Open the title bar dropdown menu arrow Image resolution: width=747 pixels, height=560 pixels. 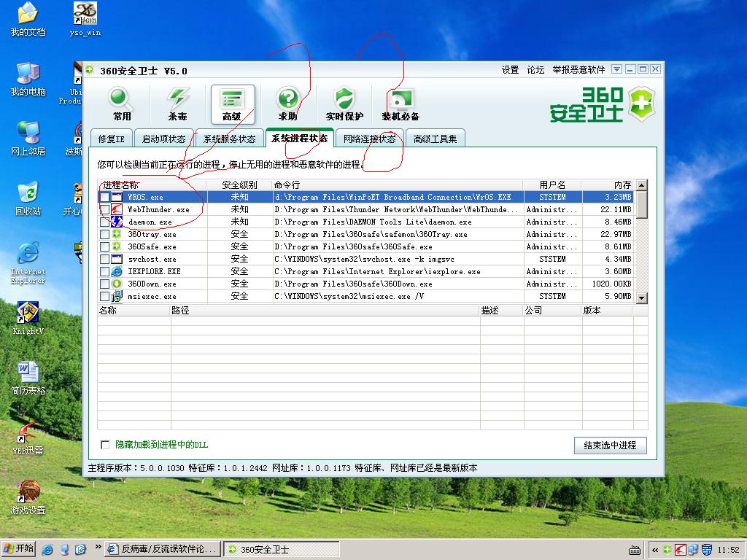click(616, 69)
